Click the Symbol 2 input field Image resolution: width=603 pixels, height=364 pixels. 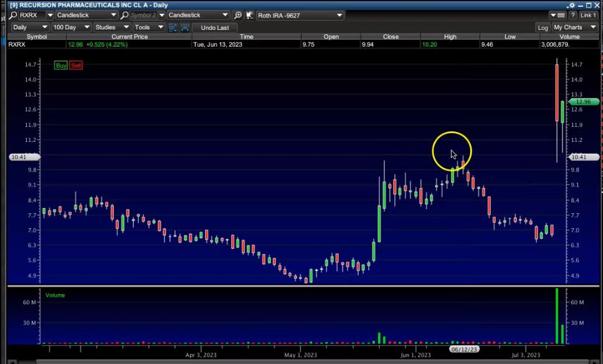[143, 16]
